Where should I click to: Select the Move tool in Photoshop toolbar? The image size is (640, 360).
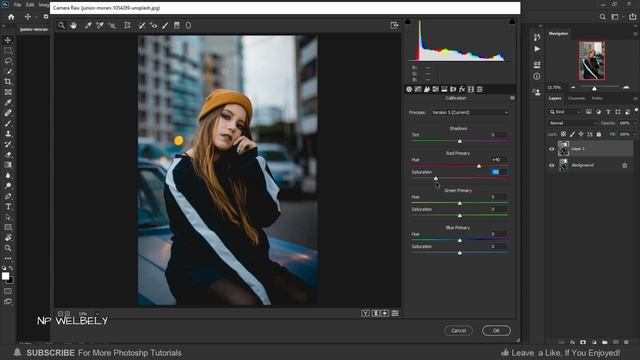click(x=8, y=40)
